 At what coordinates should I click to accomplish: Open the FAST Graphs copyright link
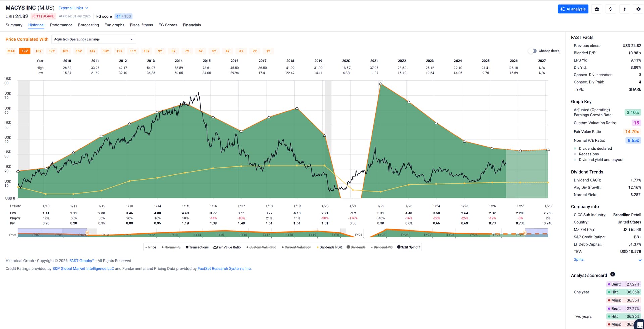(82, 261)
